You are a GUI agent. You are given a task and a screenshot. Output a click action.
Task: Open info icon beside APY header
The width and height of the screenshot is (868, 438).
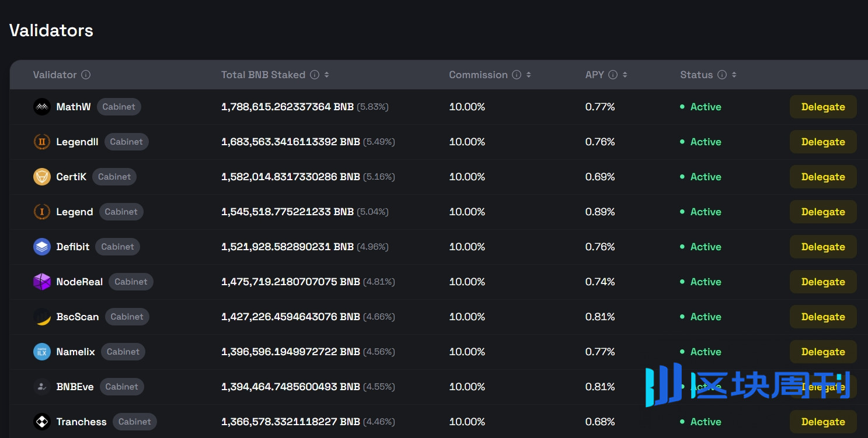613,75
